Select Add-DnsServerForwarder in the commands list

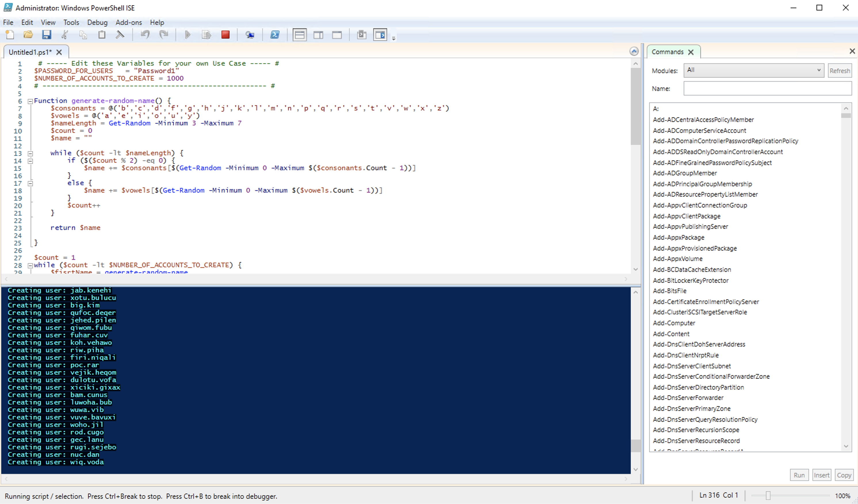pos(688,398)
